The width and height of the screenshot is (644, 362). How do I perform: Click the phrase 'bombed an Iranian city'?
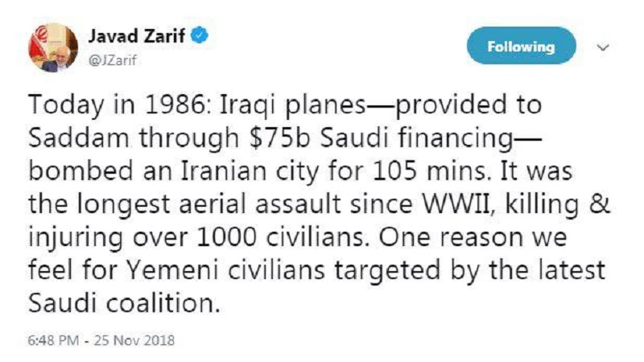coord(173,171)
